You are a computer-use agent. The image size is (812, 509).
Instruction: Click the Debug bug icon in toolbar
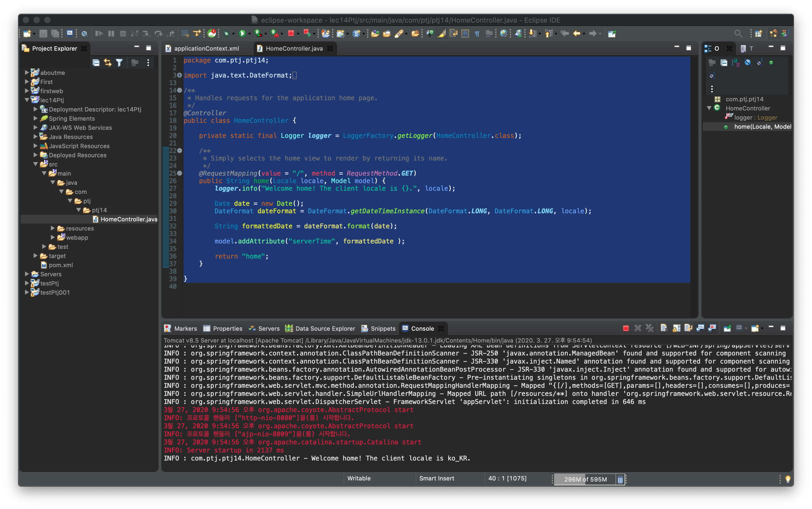(x=227, y=33)
